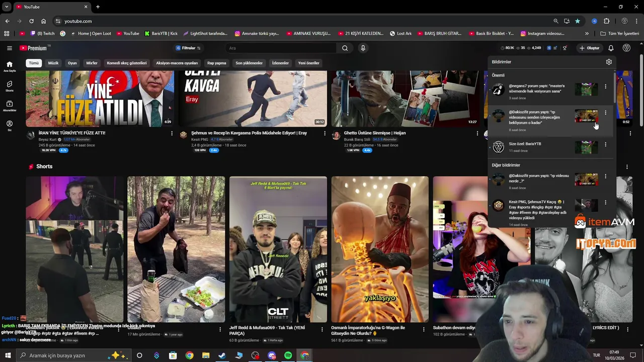The image size is (644, 362).
Task: Click the Oluştur create button
Action: (589, 48)
